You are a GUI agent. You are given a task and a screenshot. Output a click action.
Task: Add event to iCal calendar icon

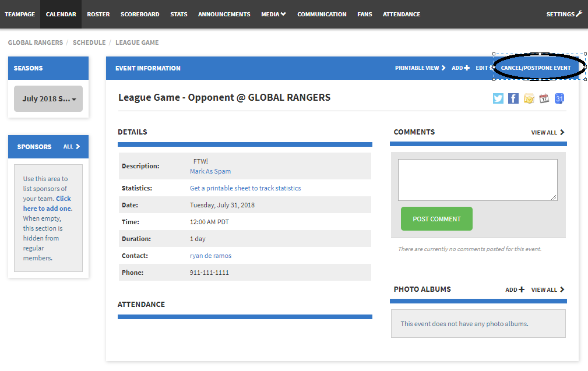544,98
